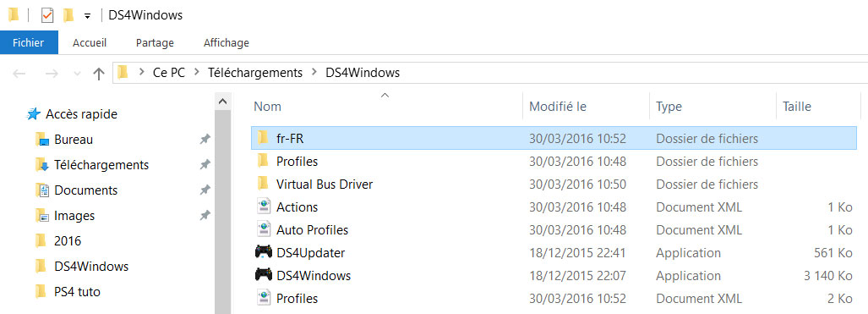Open PS4 tuto folder in sidebar

(x=77, y=291)
